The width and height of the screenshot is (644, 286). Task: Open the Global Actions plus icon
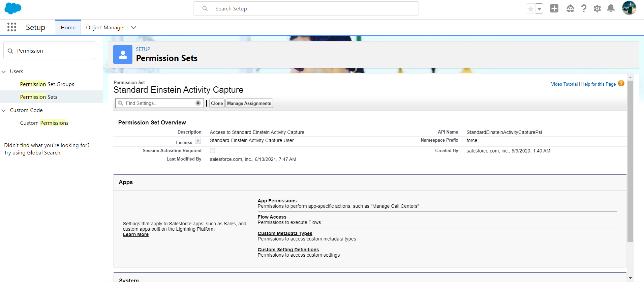click(x=554, y=8)
